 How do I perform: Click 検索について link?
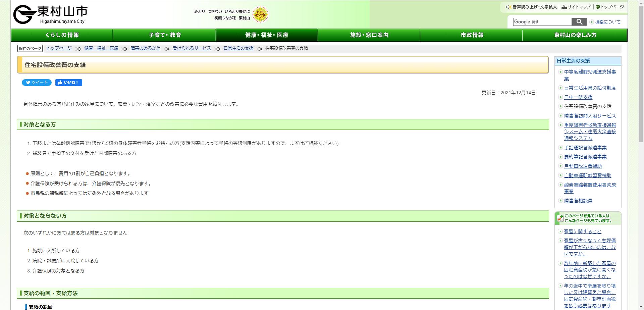point(607,22)
